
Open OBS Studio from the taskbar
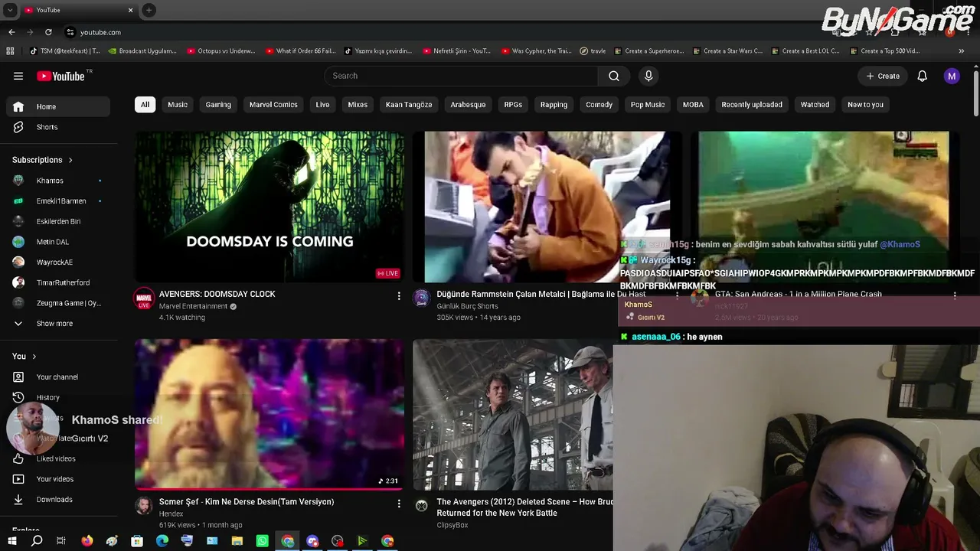pyautogui.click(x=338, y=541)
